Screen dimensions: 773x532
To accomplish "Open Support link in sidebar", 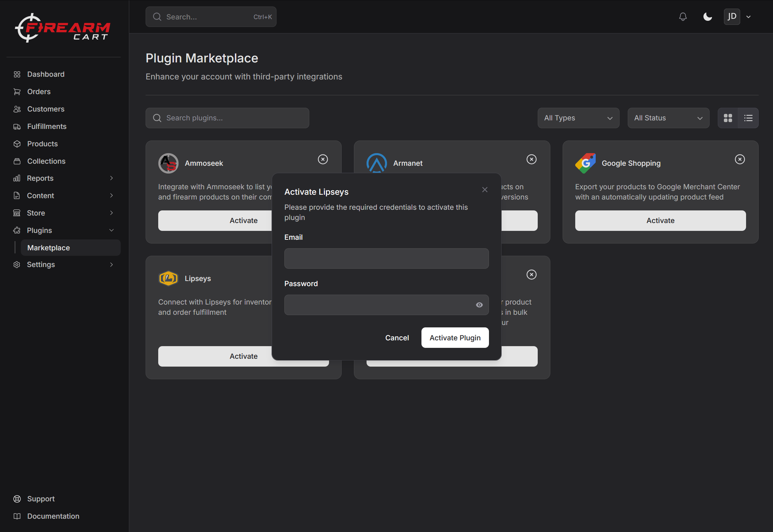I will 41,499.
